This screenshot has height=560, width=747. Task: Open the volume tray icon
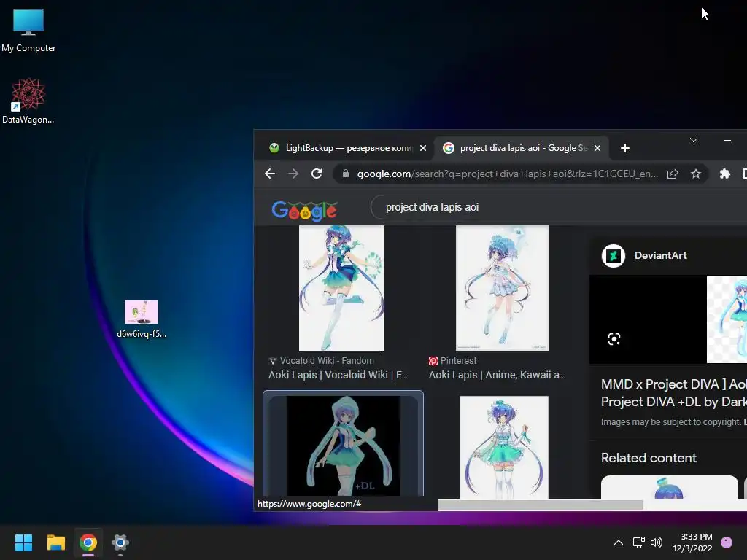657,542
